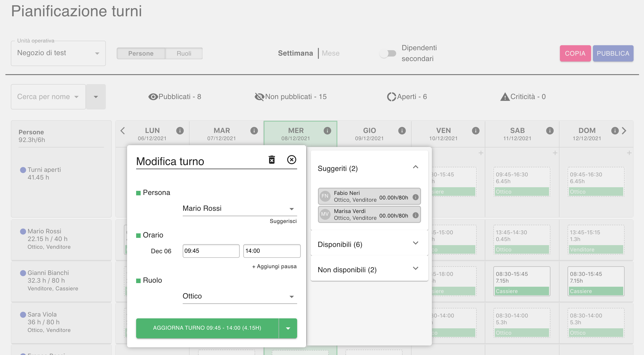Open Fabio Neri info icon
The height and width of the screenshot is (355, 644).
[x=415, y=197]
